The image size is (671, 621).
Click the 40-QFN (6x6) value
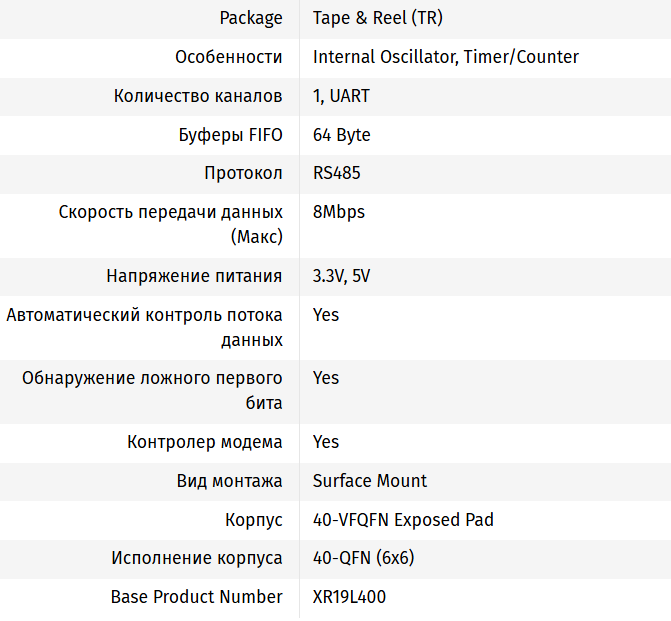(x=363, y=558)
